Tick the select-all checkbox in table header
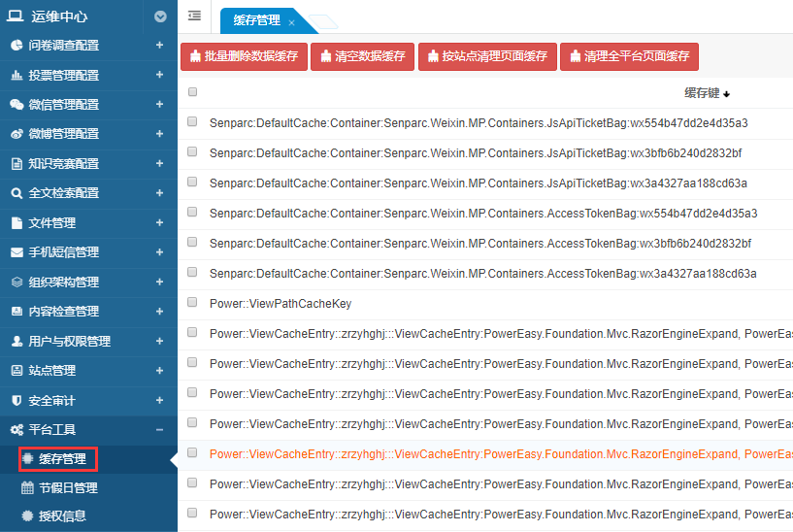This screenshot has width=793, height=532. pos(192,92)
